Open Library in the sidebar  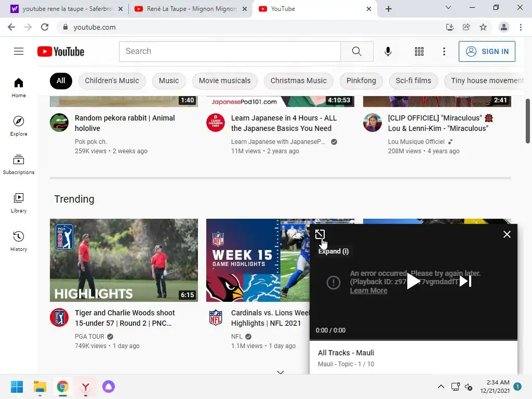point(19,203)
